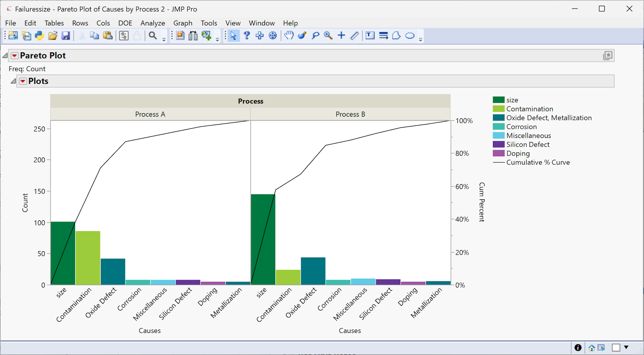The width and height of the screenshot is (644, 355).
Task: Select the Crosshairs tool
Action: (x=341, y=36)
